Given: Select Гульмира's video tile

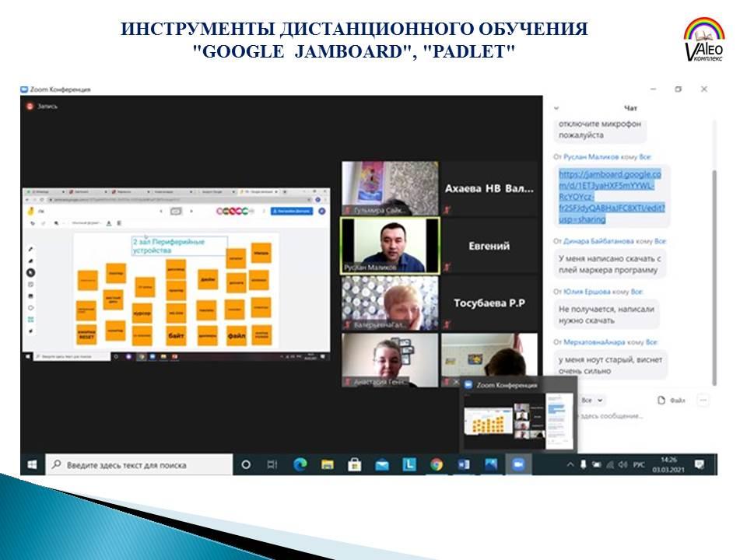Looking at the screenshot, I should click(x=390, y=188).
